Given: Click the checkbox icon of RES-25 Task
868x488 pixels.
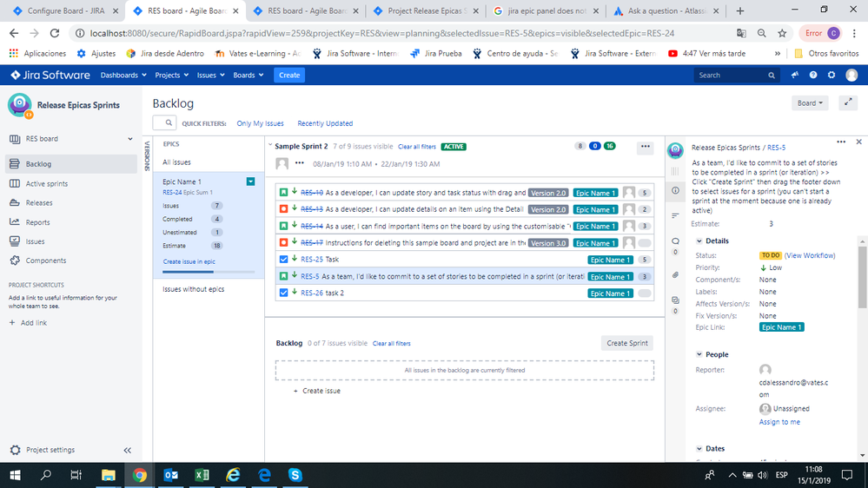Looking at the screenshot, I should click(x=283, y=259).
